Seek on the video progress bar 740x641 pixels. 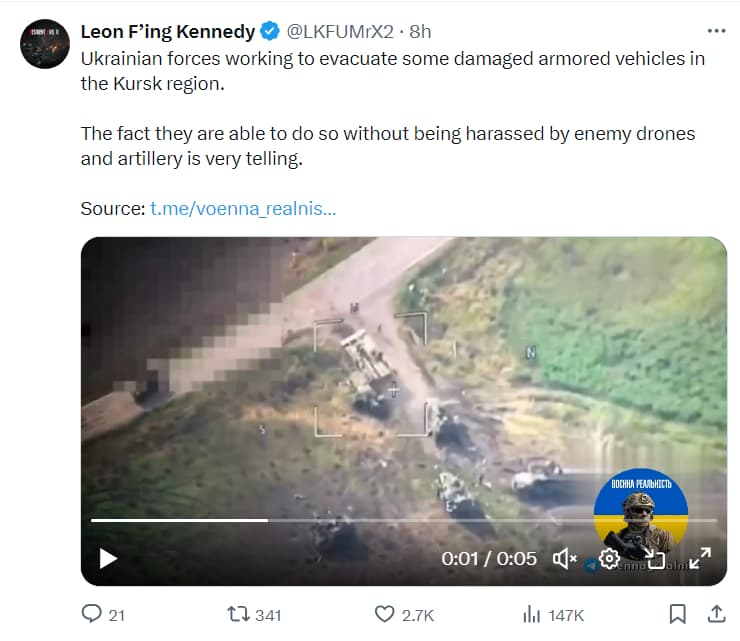[x=400, y=520]
